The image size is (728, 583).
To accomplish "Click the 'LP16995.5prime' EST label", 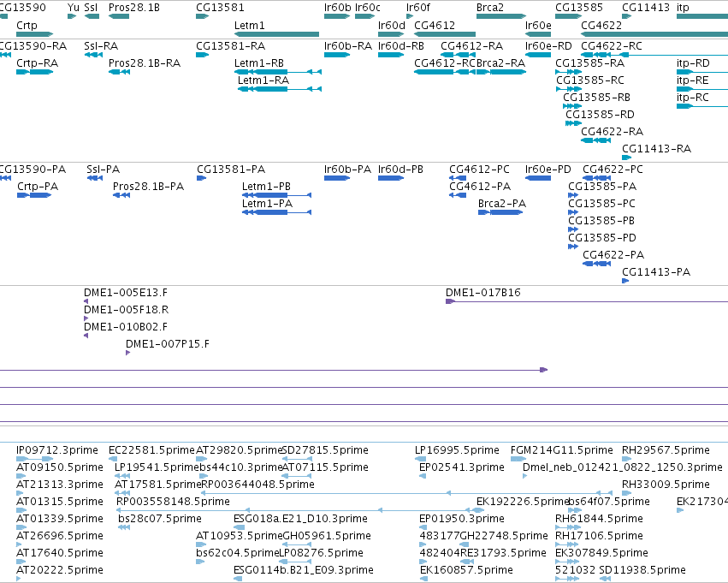I will [x=458, y=450].
